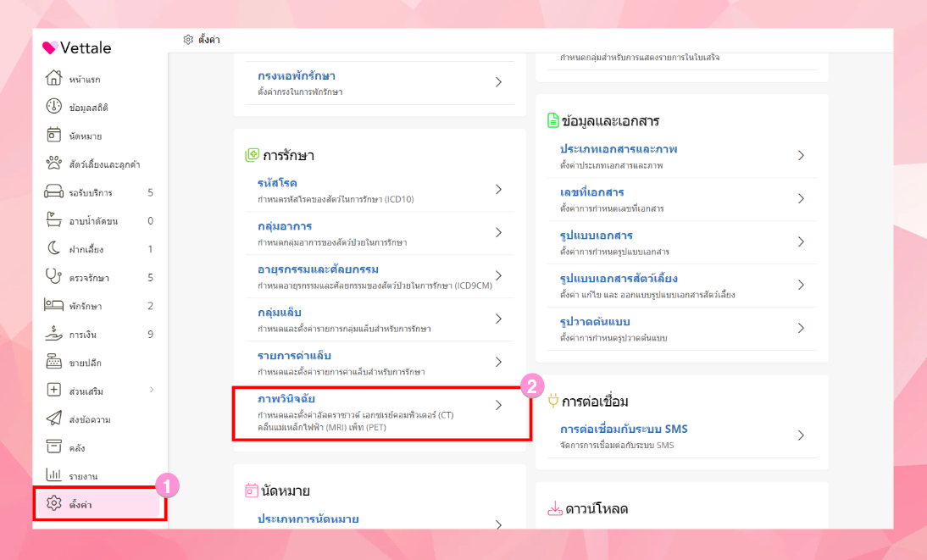The width and height of the screenshot is (927, 560).
Task: Open the plus box icon ส่วนเสริม
Action: coord(53,391)
